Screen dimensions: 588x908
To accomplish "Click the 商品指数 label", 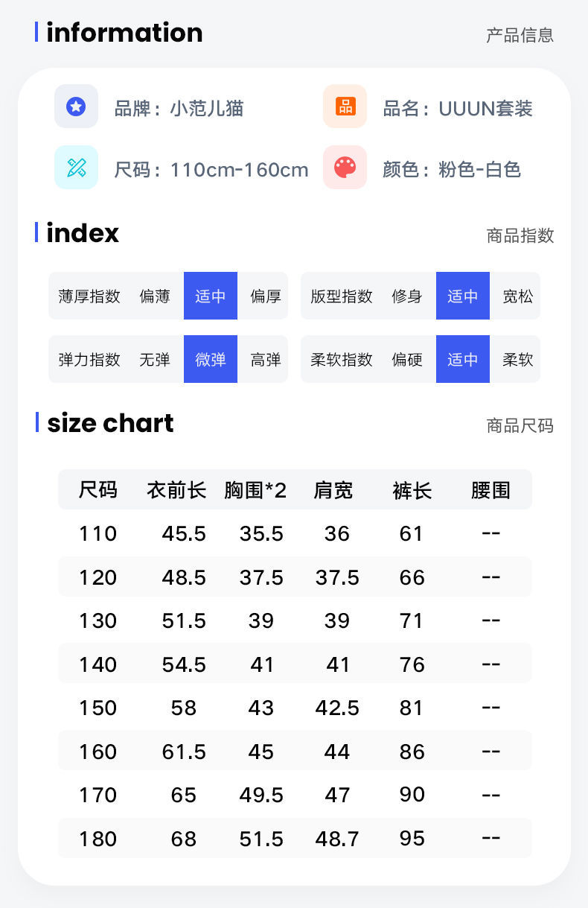I will 520,235.
